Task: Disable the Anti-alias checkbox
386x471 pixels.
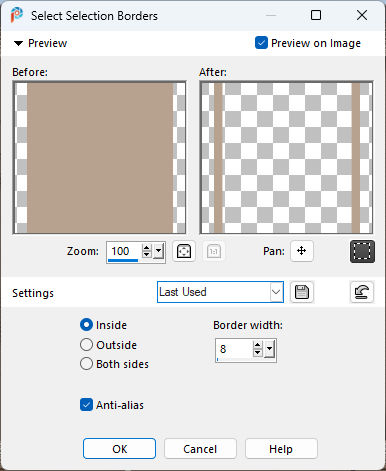Action: click(x=86, y=405)
